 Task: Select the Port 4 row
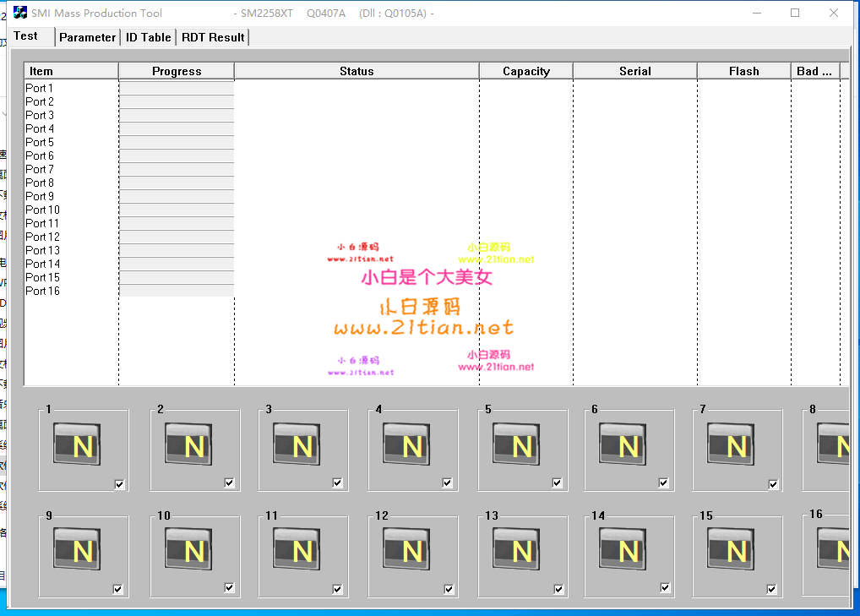click(x=40, y=129)
